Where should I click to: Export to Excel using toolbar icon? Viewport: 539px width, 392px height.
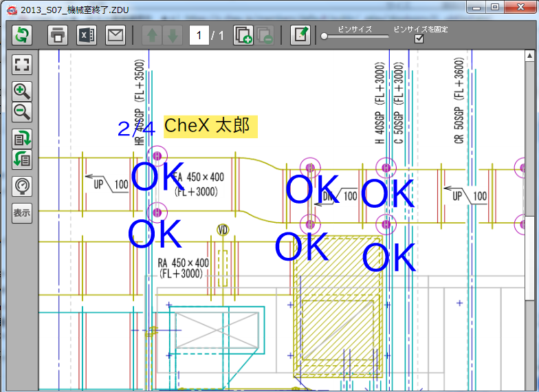tap(86, 35)
